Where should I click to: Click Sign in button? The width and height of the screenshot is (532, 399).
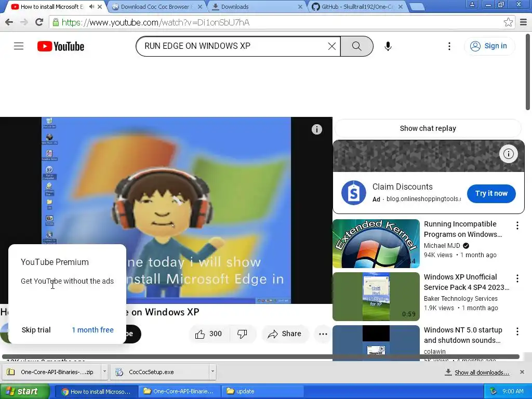(x=489, y=46)
